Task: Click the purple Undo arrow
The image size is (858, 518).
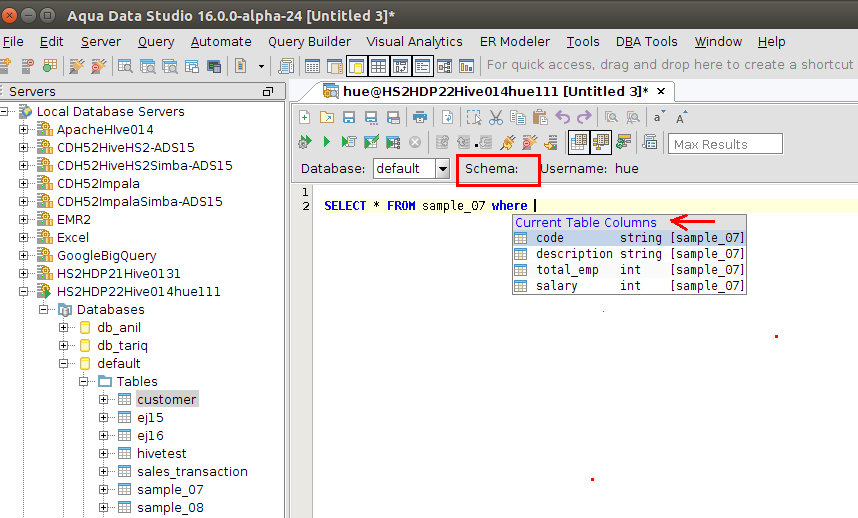Action: pyautogui.click(x=563, y=117)
